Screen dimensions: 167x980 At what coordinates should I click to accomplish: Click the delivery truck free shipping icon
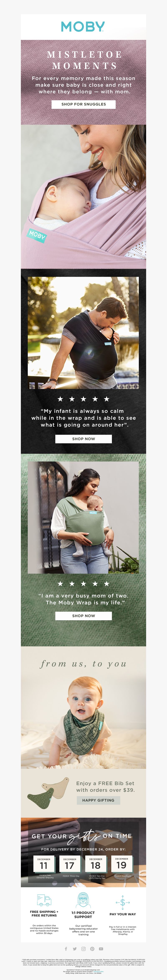coord(44,900)
